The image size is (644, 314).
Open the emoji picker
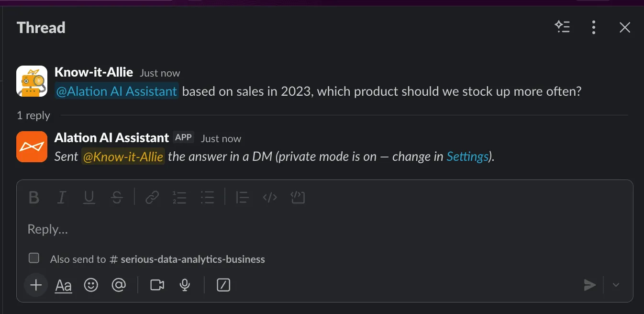(x=91, y=285)
